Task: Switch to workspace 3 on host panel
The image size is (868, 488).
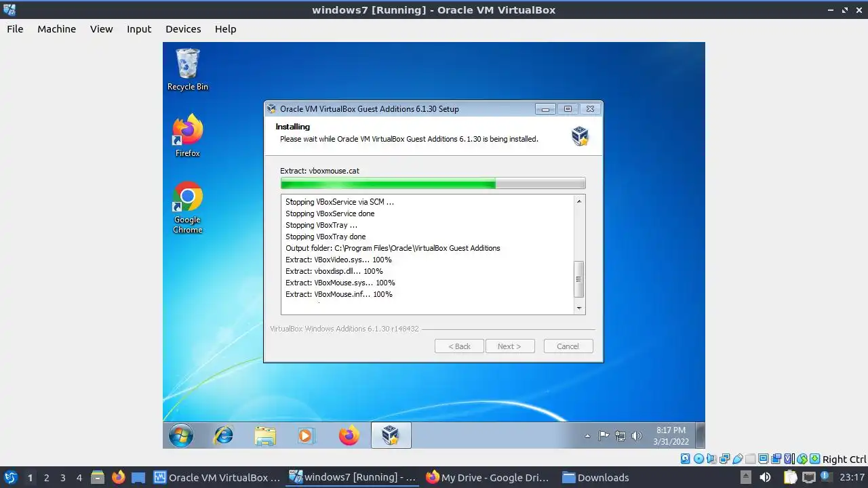Action: [x=63, y=478]
